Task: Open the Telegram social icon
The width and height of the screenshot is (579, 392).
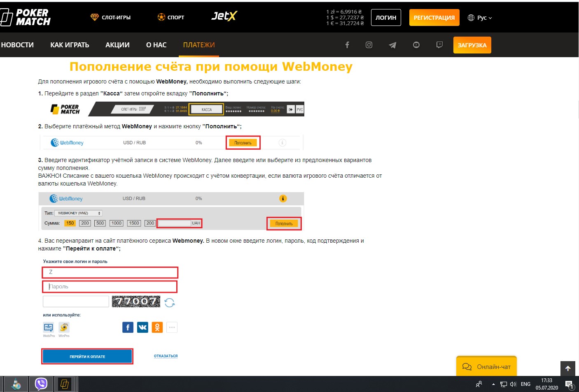Action: [x=392, y=45]
